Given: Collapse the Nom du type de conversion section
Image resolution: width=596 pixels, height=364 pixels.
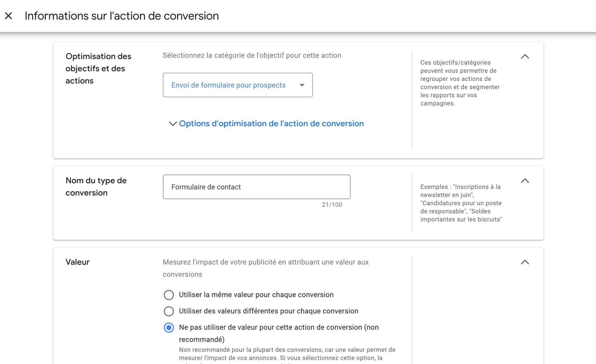Looking at the screenshot, I should (525, 181).
